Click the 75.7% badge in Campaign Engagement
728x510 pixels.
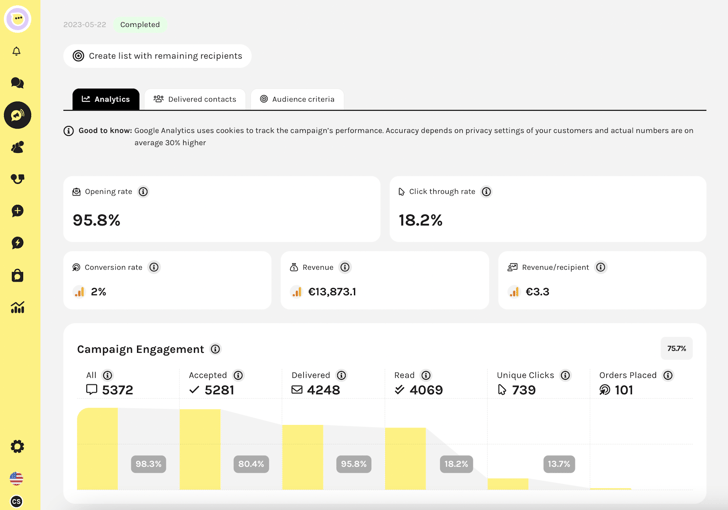point(676,349)
